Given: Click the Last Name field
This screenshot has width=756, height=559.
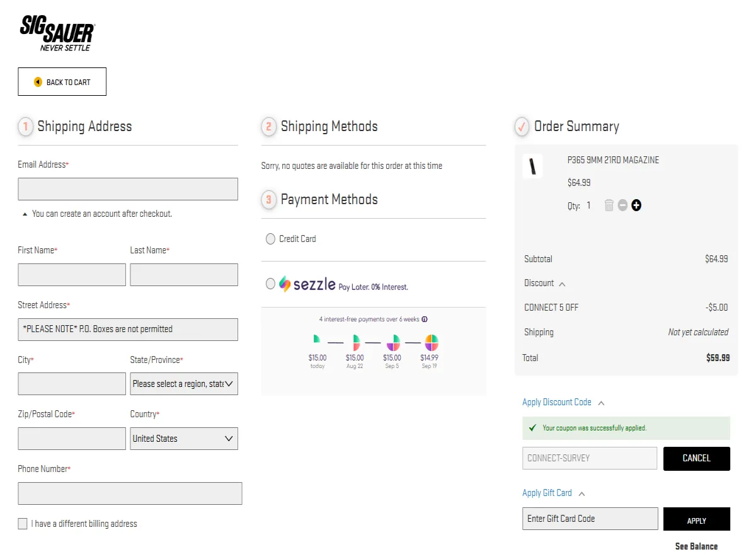Looking at the screenshot, I should click(x=184, y=275).
